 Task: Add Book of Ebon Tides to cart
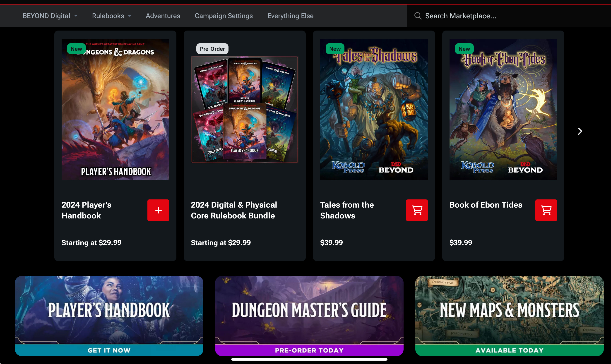point(546,210)
